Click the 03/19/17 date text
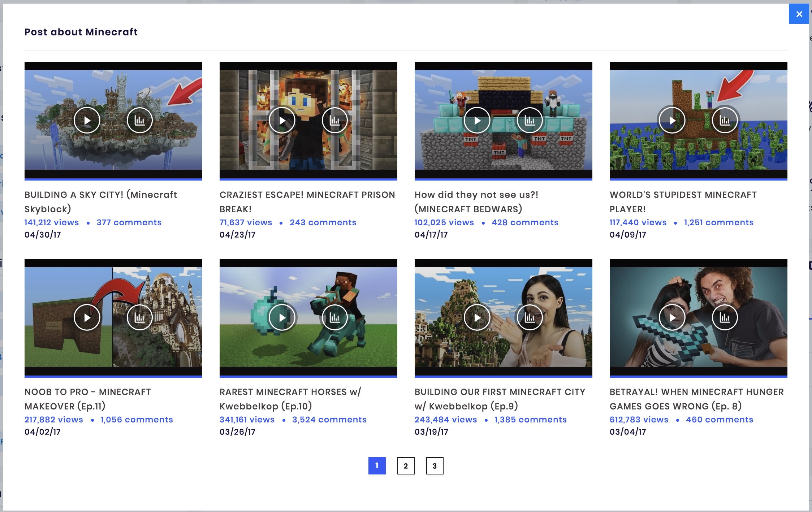The width and height of the screenshot is (812, 512). click(431, 432)
